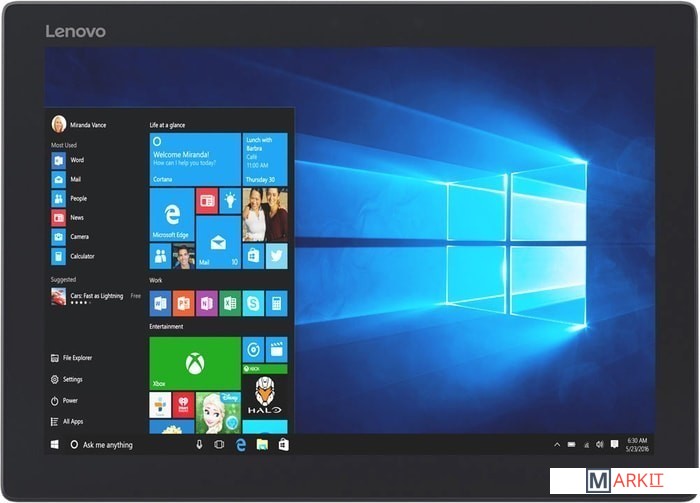
Task: Launch Skype from the Work group
Action: [x=253, y=303]
